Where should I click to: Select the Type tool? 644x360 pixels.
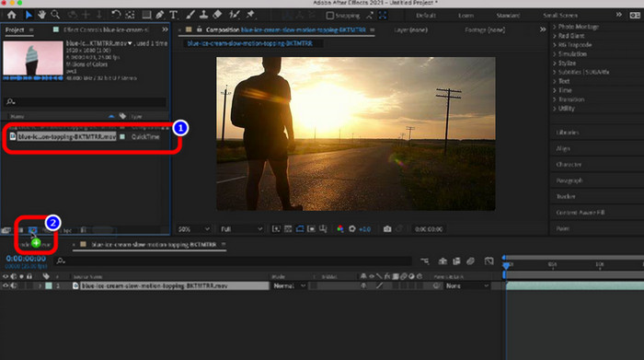(173, 16)
